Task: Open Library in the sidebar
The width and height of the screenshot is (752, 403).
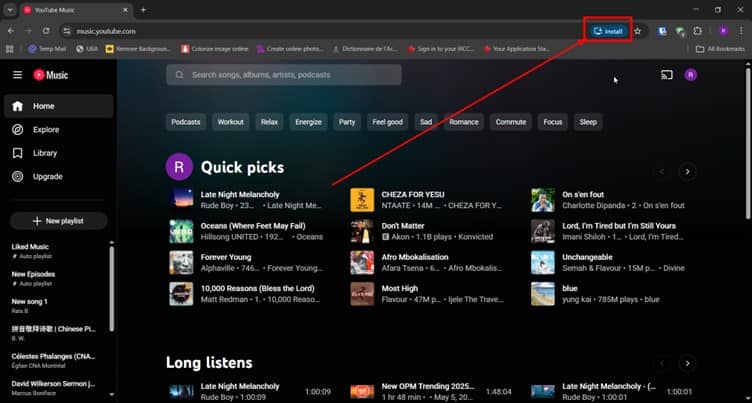Action: coord(59,153)
